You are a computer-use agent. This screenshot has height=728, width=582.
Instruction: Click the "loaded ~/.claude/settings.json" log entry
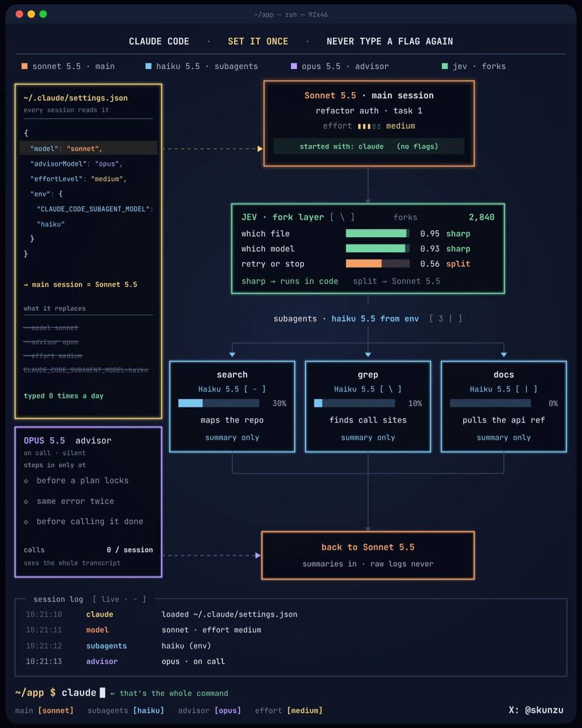click(230, 615)
